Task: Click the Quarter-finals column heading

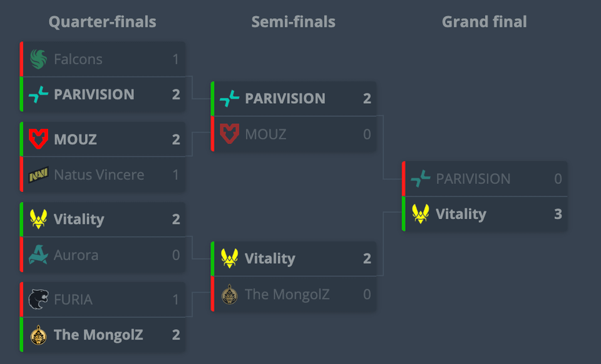Action: click(102, 22)
